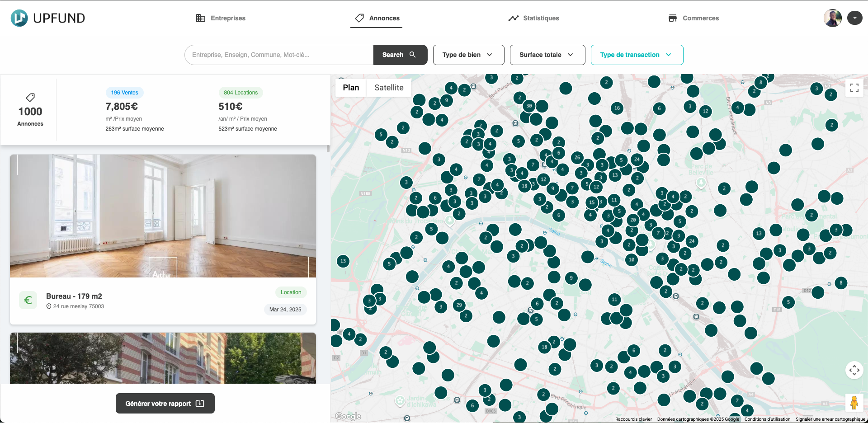This screenshot has width=868, height=423.
Task: Click Générer votre rapport button
Action: [165, 404]
